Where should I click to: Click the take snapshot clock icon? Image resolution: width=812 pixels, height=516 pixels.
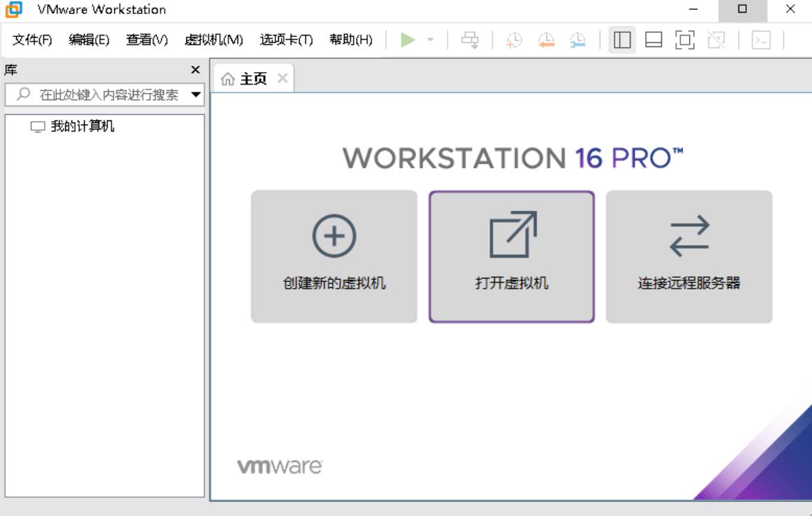point(514,40)
